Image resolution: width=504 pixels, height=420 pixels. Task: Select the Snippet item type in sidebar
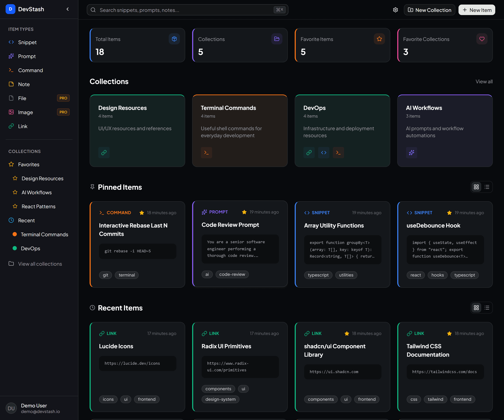tap(27, 42)
